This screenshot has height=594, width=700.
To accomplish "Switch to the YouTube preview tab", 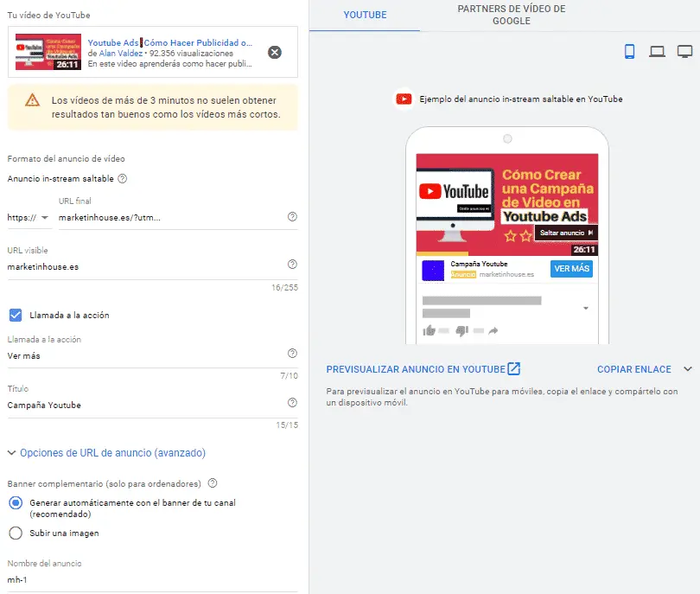I will click(365, 16).
